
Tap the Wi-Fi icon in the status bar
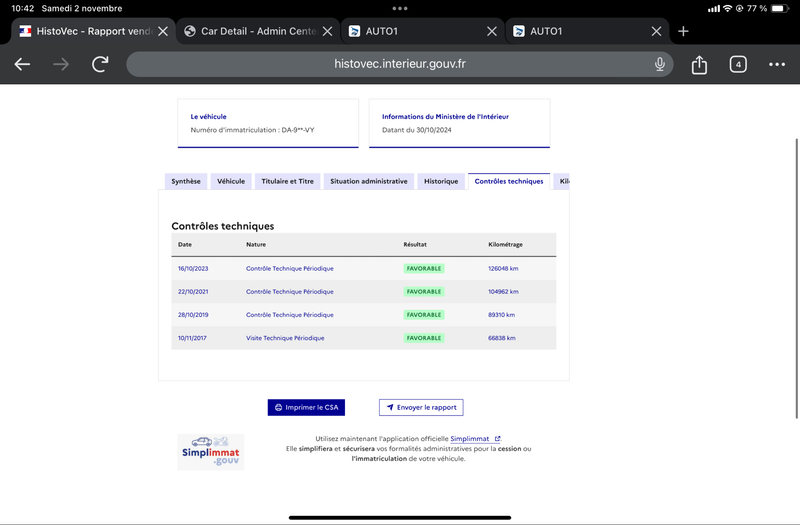click(728, 8)
